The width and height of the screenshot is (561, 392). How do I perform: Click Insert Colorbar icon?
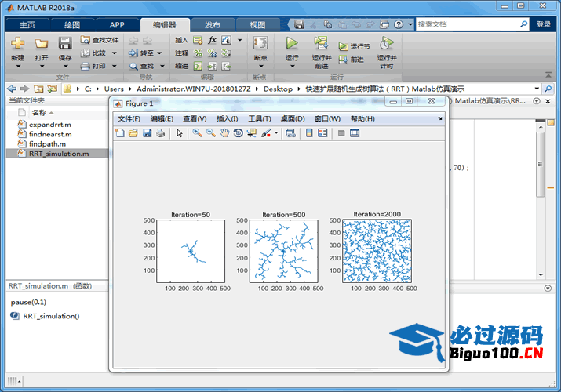coord(309,133)
